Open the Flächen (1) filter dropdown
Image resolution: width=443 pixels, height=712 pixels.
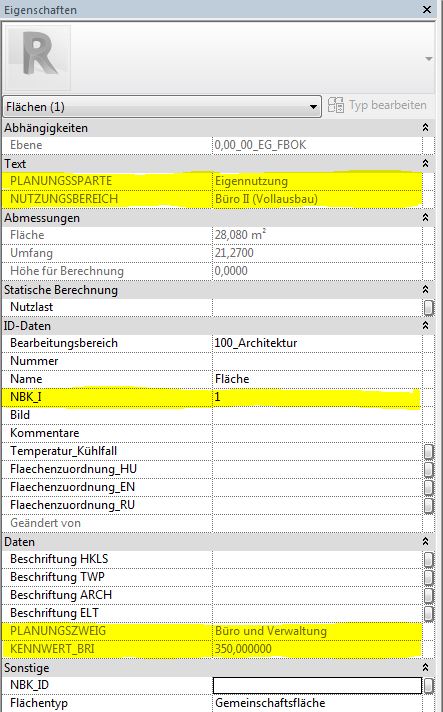click(162, 107)
